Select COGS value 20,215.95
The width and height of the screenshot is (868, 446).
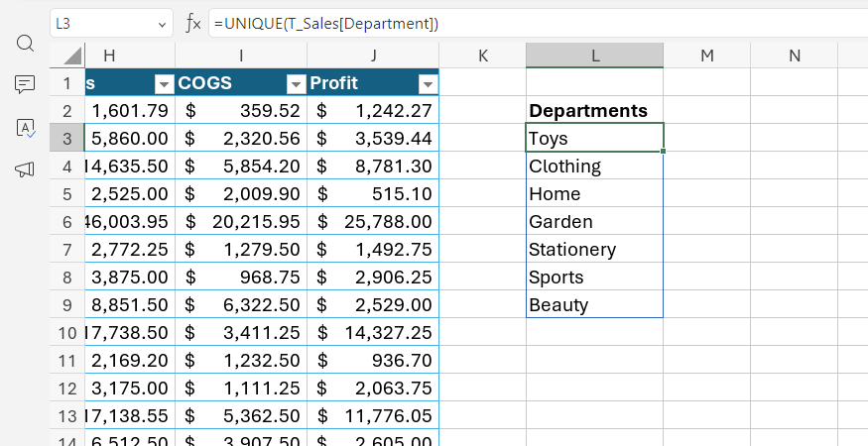click(241, 221)
